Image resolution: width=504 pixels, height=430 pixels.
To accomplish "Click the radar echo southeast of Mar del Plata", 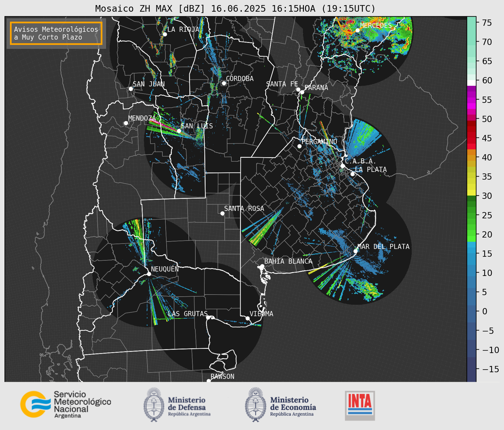I will (x=367, y=289).
